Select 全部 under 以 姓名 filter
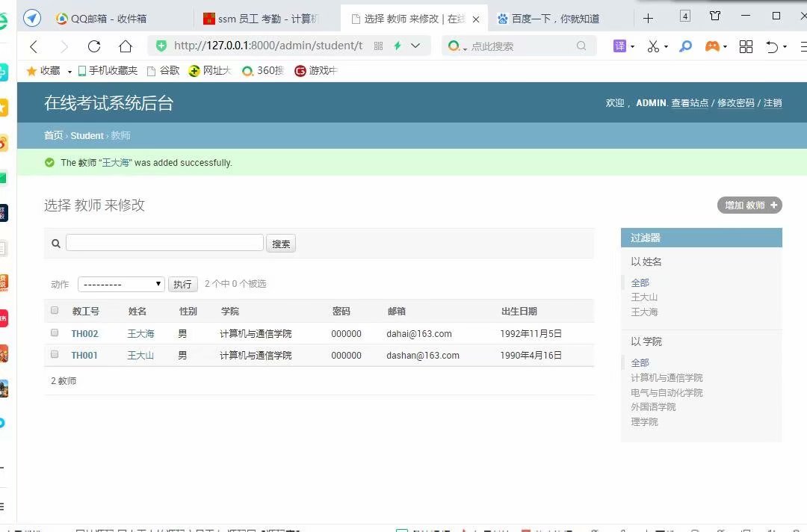 coord(640,283)
